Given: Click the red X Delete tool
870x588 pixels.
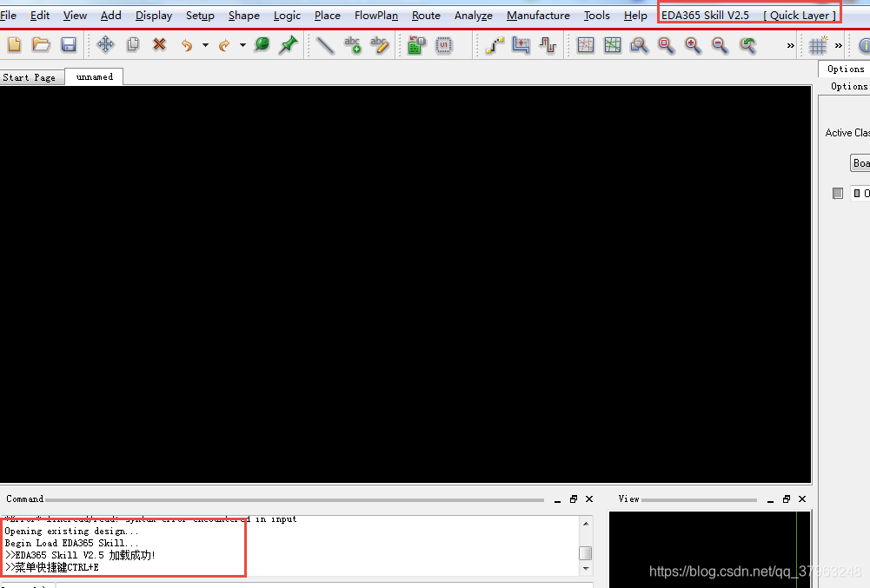Looking at the screenshot, I should (x=160, y=45).
